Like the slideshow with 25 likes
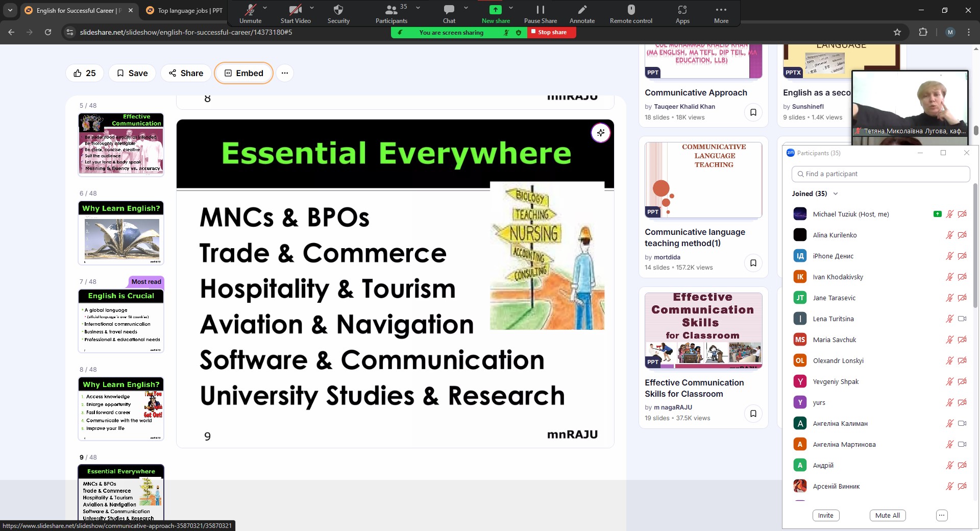Screen dimensions: 980x531 pos(85,73)
